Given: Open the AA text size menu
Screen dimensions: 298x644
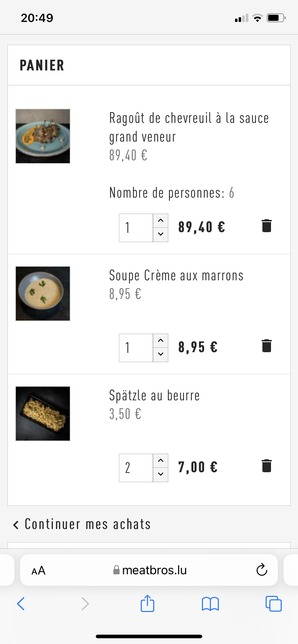Looking at the screenshot, I should coord(39,570).
